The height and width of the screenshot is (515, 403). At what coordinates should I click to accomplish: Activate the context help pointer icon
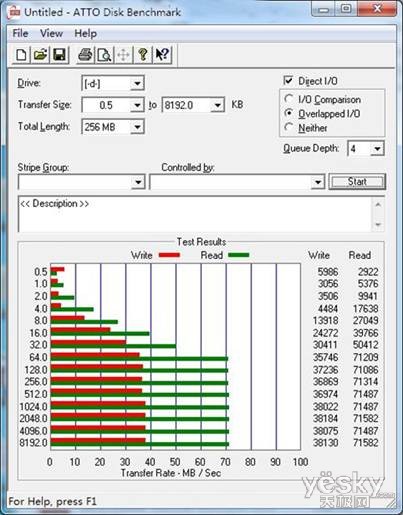[162, 55]
